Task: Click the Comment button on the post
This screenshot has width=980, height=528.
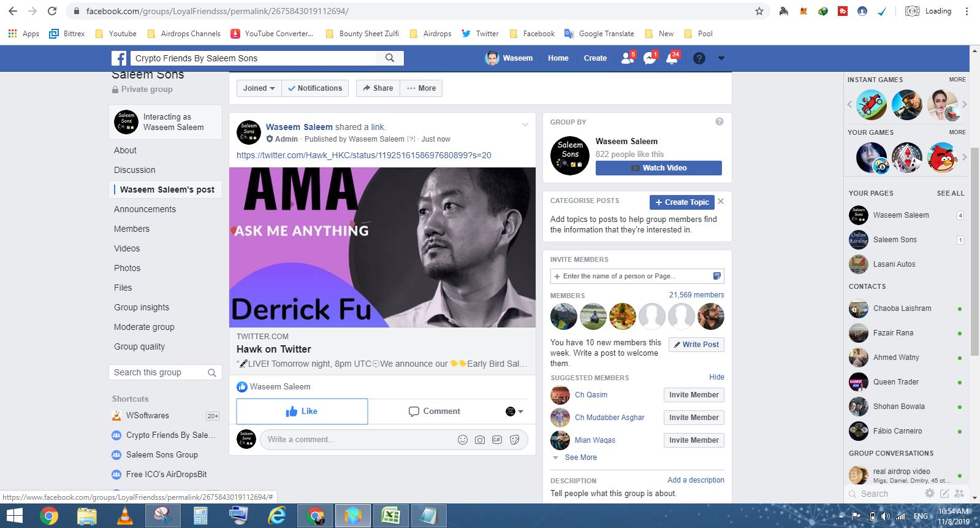Action: [x=435, y=411]
